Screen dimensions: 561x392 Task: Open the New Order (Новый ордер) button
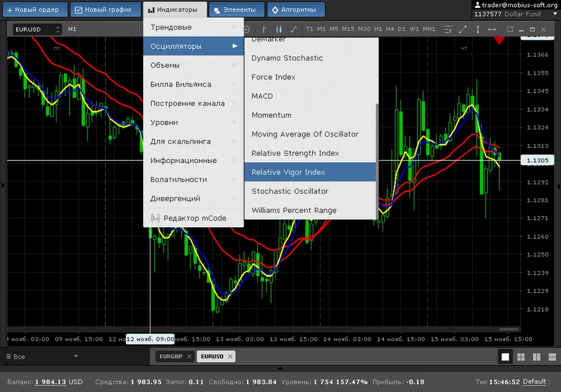(x=35, y=10)
